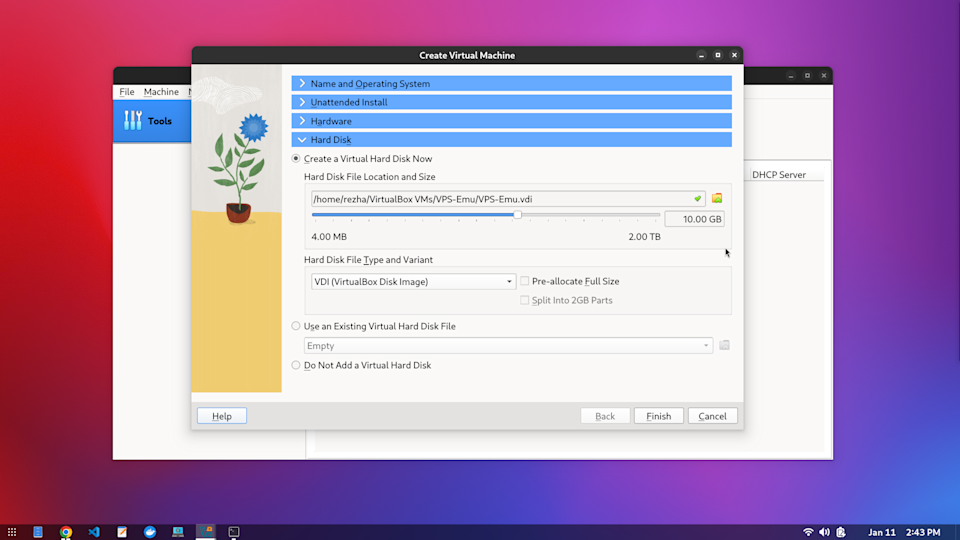Switch to DHCP Server tab
960x540 pixels.
779,174
